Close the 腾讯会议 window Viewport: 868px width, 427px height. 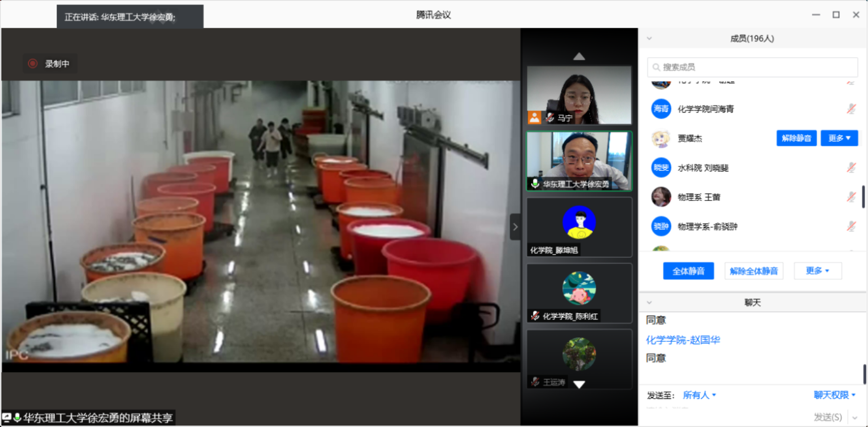(x=856, y=15)
